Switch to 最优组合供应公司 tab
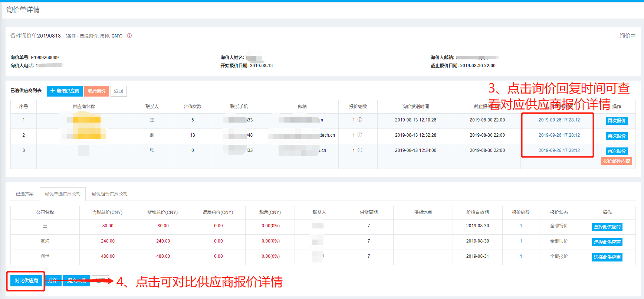This screenshot has height=299, width=644. coord(109,194)
